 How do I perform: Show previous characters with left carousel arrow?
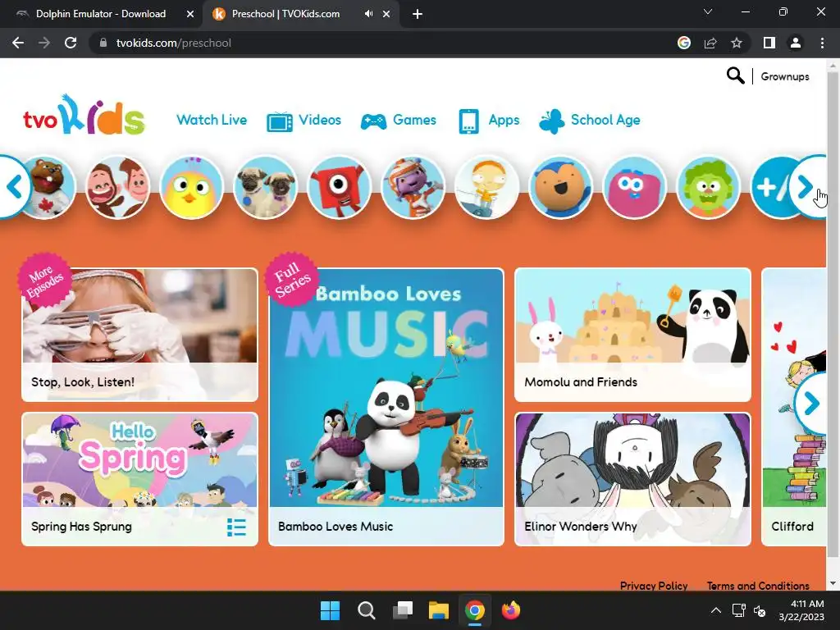coord(14,187)
